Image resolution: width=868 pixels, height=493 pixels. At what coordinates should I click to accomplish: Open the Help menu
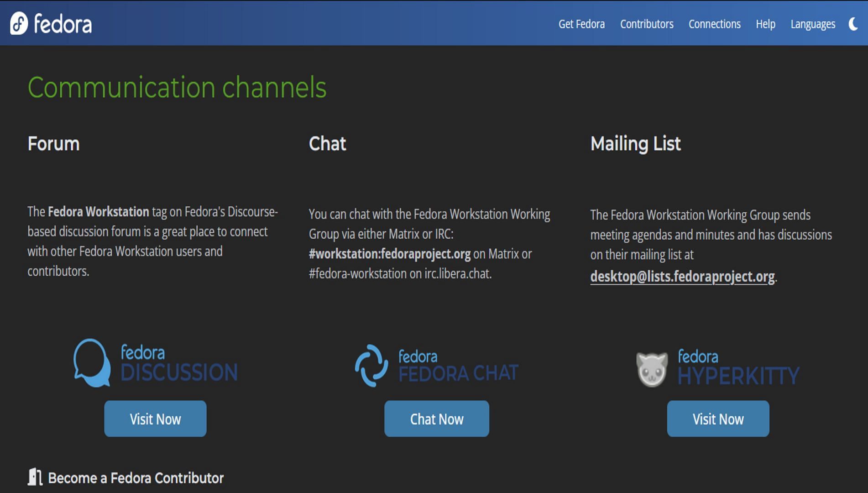[x=765, y=24]
